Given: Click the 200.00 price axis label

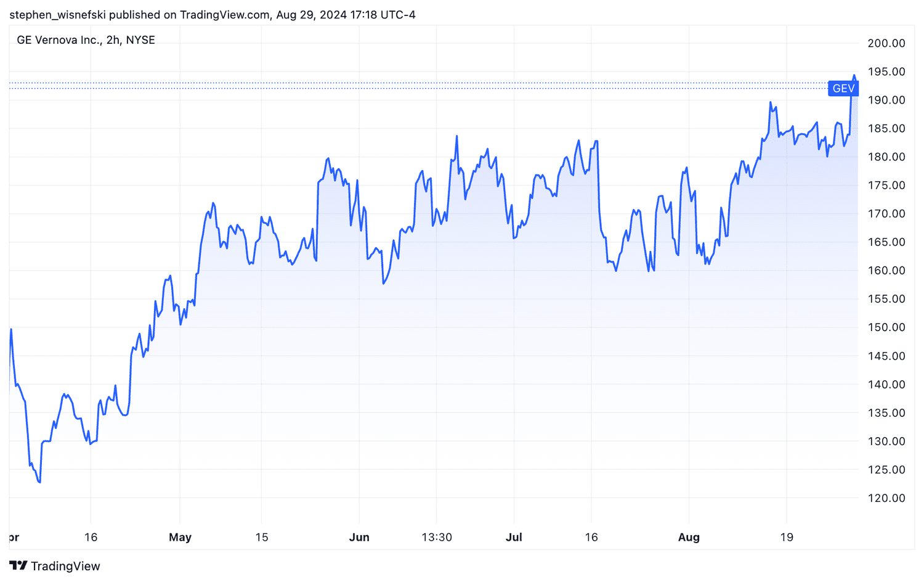Looking at the screenshot, I should point(886,43).
